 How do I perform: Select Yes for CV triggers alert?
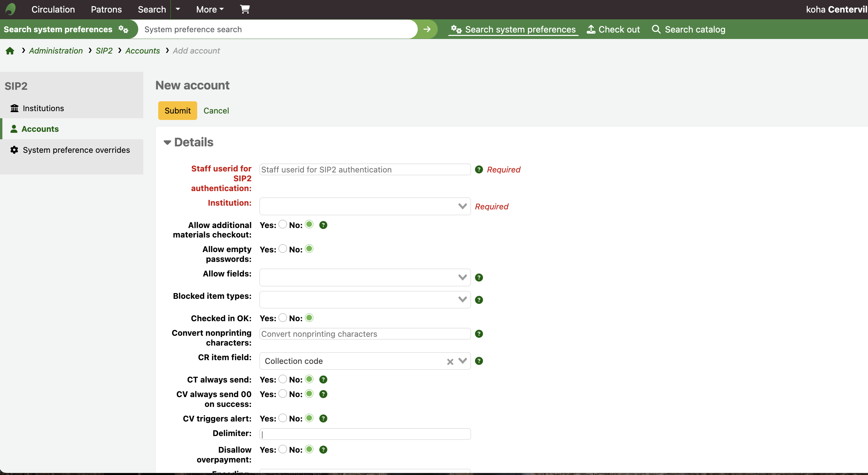(283, 418)
